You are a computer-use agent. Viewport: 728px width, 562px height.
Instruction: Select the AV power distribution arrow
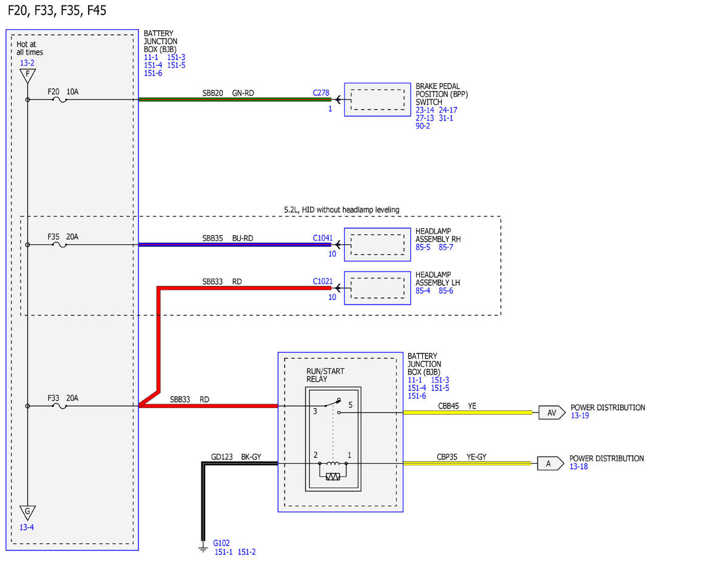point(550,412)
